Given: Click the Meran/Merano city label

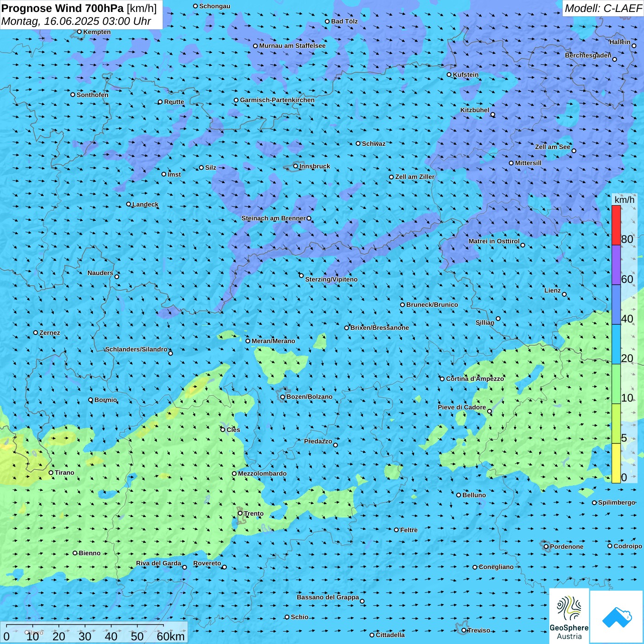Looking at the screenshot, I should click(273, 341).
